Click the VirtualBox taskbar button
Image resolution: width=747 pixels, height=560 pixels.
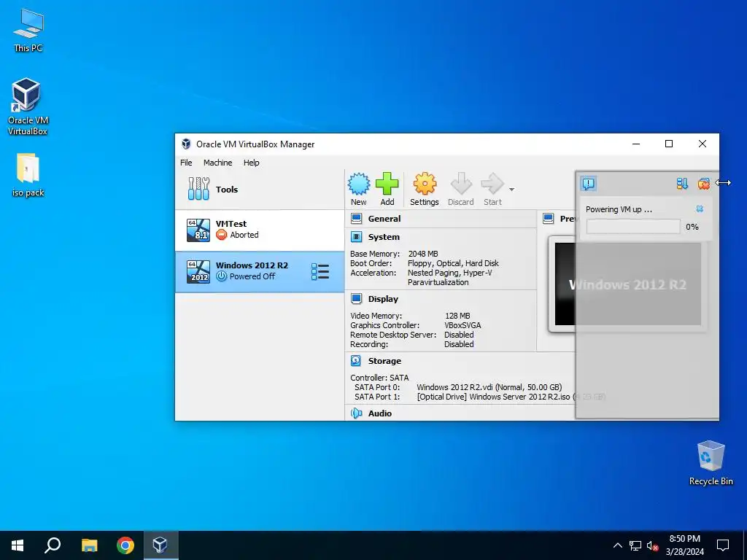(160, 545)
